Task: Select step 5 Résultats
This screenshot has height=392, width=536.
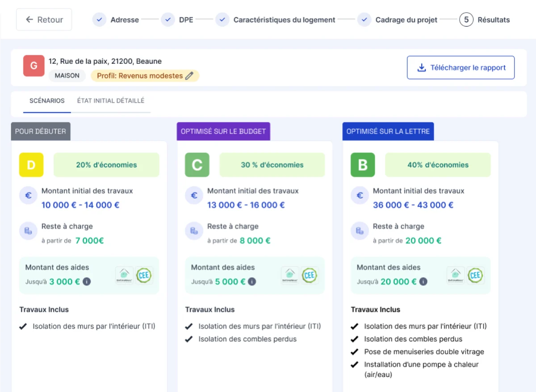Action: pos(485,20)
